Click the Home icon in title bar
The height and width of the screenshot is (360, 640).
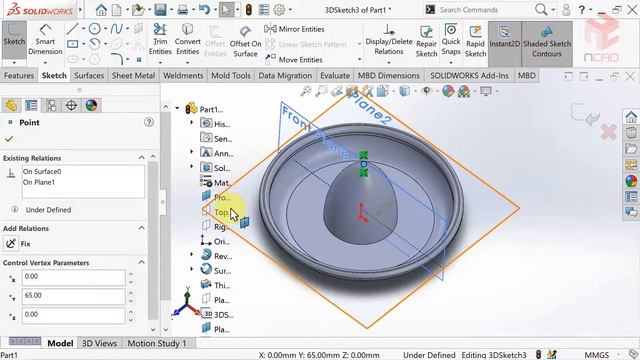(x=101, y=10)
